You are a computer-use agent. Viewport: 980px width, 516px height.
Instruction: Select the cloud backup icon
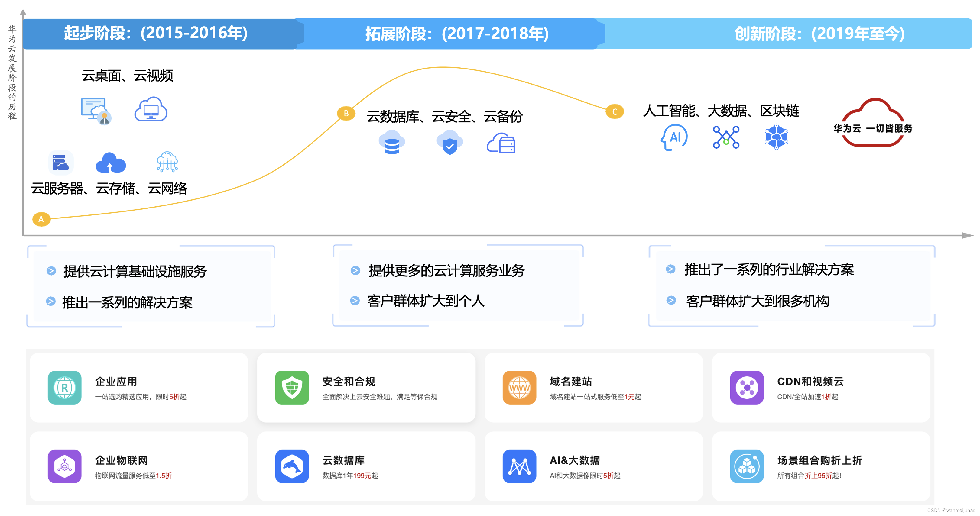click(501, 143)
